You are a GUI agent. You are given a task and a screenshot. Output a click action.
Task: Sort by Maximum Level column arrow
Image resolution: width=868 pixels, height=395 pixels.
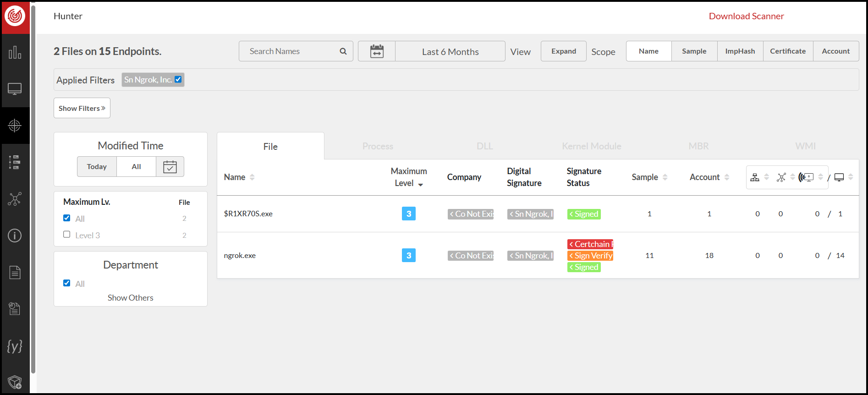coord(420,184)
